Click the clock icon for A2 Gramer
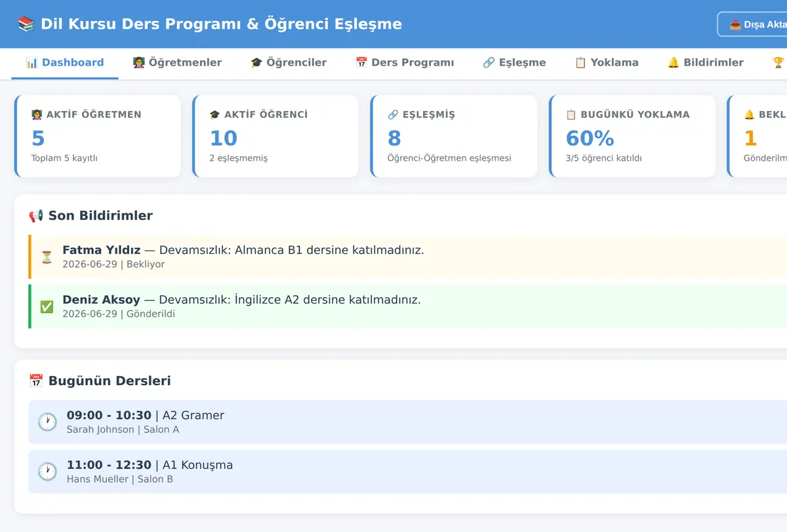 (47, 422)
